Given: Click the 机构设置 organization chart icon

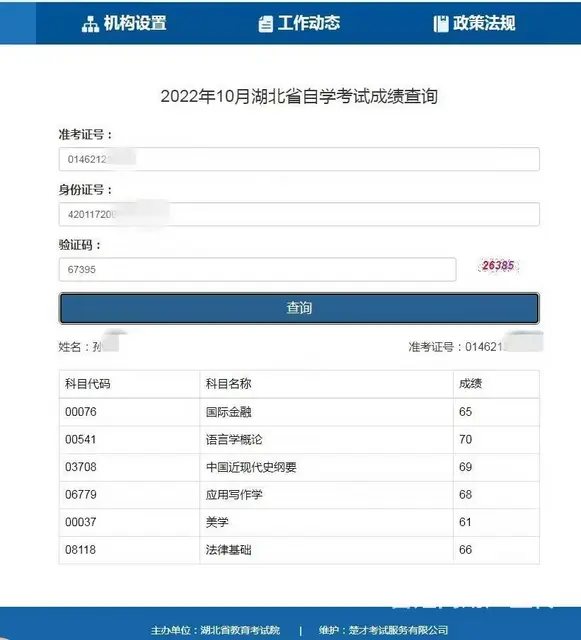Looking at the screenshot, I should click(90, 24).
